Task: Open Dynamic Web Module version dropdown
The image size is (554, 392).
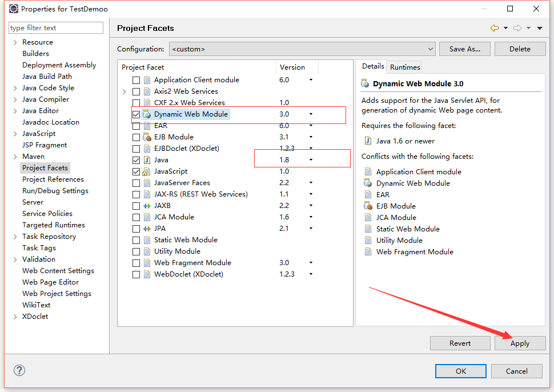Action: [311, 114]
